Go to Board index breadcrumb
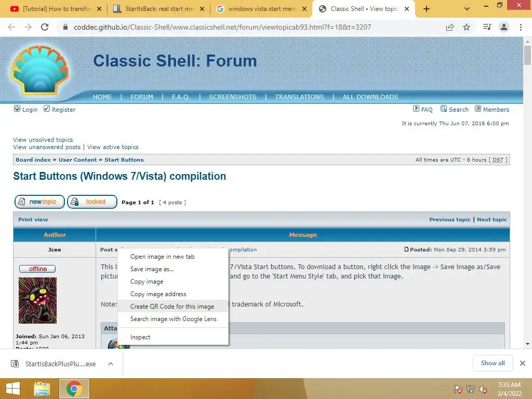 [x=33, y=160]
